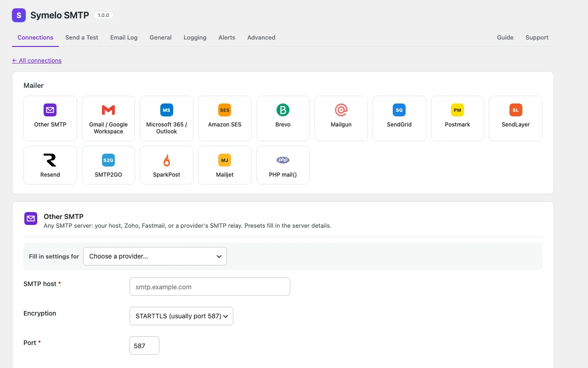The image size is (588, 368).
Task: Choose the SMTP2GO mailer icon
Action: pyautogui.click(x=108, y=160)
